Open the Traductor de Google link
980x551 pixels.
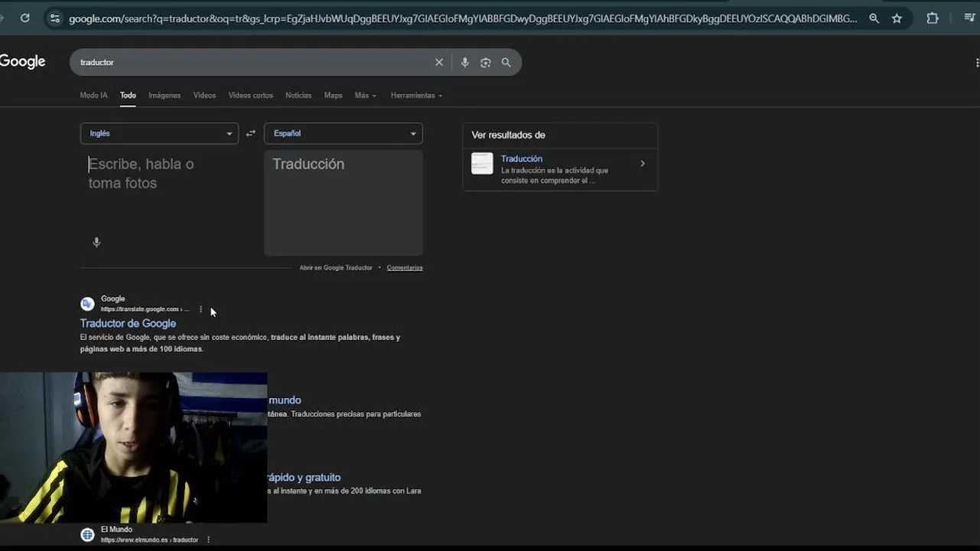click(128, 323)
